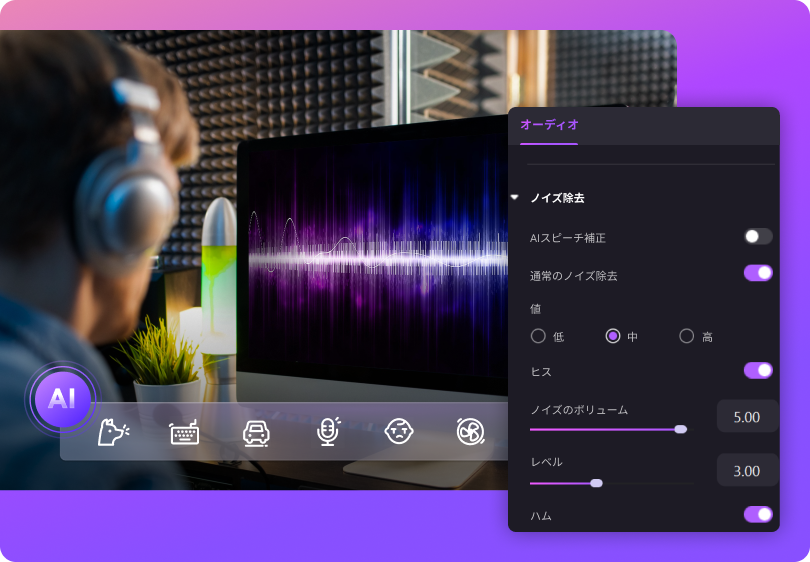Collapse the ノイズ除去 section arrow

click(515, 198)
